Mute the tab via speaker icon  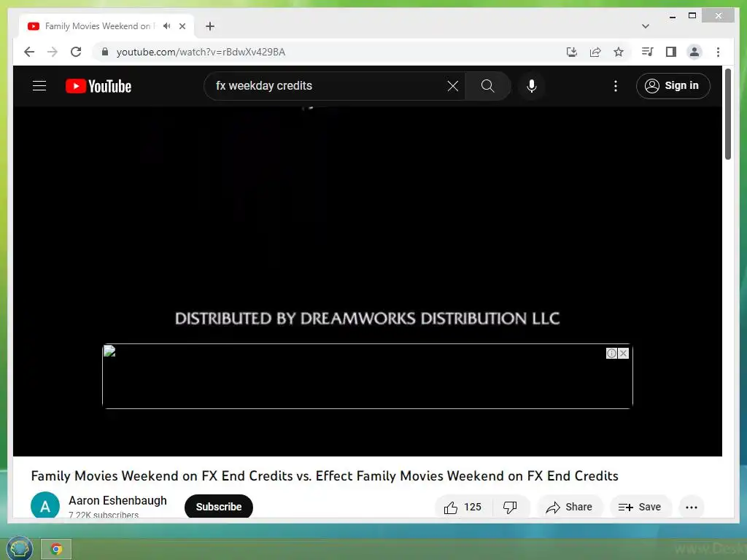166,26
